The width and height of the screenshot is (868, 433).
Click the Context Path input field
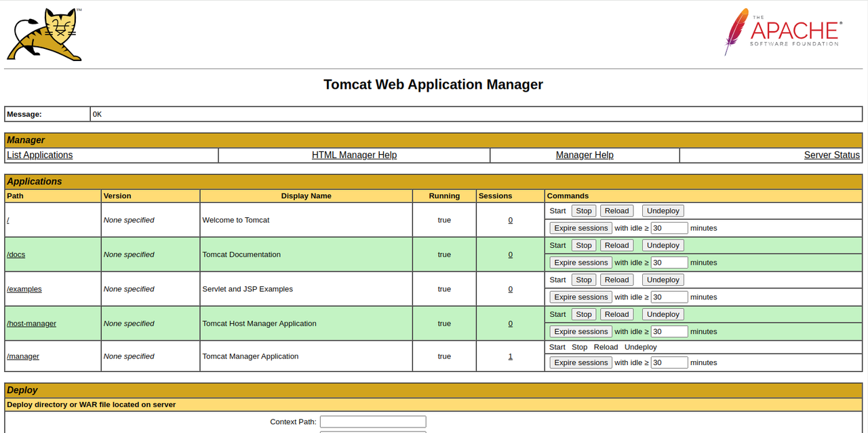[x=373, y=421]
